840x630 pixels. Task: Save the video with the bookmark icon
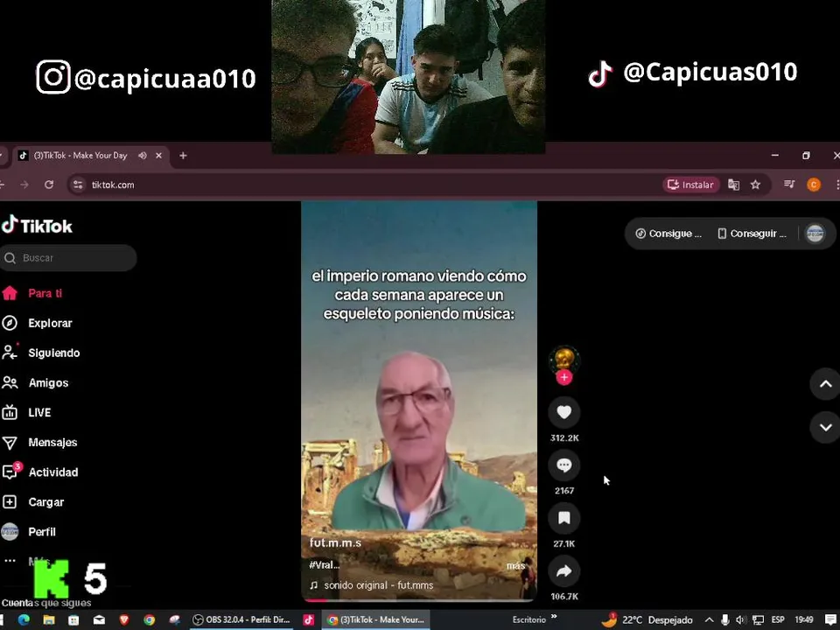[564, 517]
